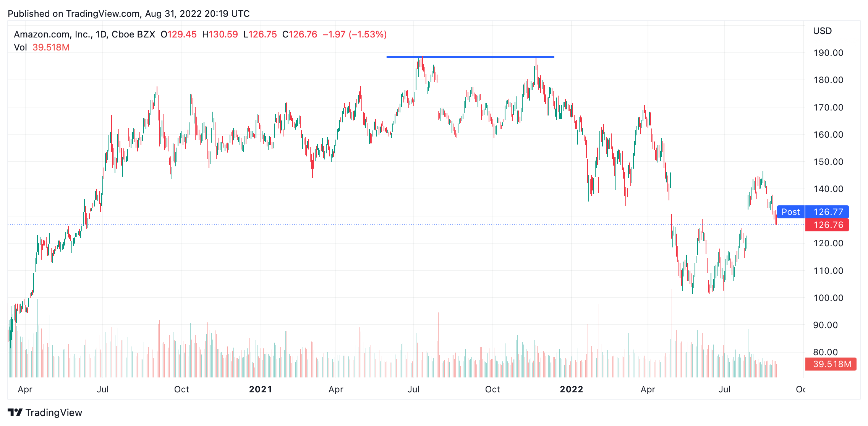Click the Published on TradingView.com header text
868x426 pixels.
click(129, 14)
